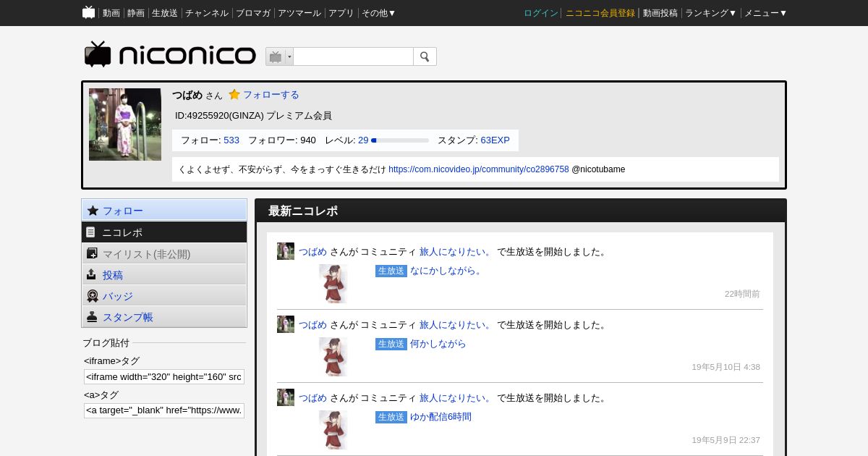Click the ニコレポ list icon in sidebar
The width and height of the screenshot is (868, 456).
[x=91, y=232]
